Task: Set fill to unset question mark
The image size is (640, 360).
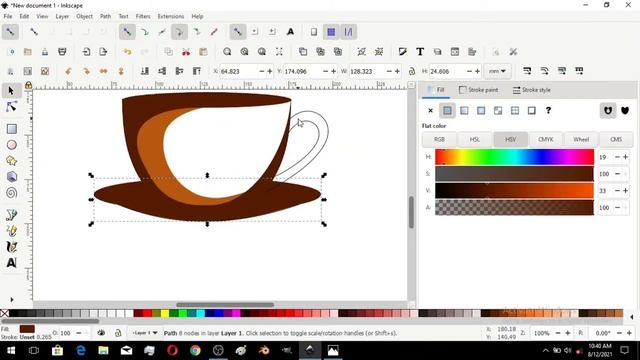Action: click(x=548, y=110)
